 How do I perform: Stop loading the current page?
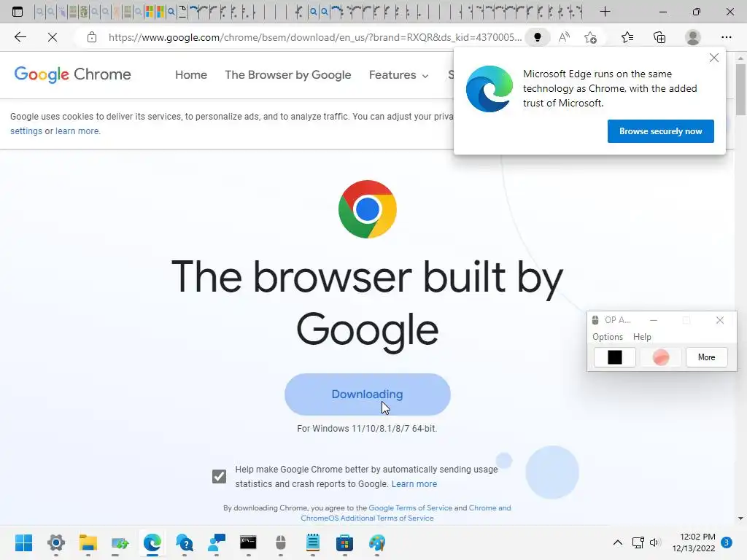coord(53,37)
